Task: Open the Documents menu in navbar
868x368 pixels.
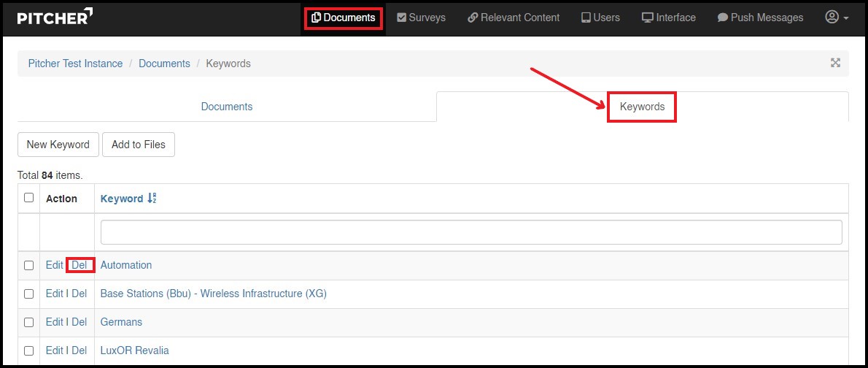Action: point(343,18)
